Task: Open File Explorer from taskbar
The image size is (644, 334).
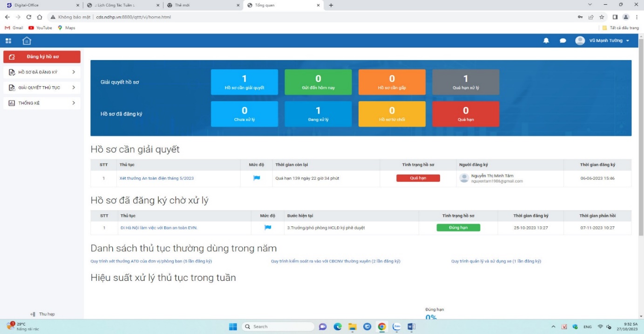Action: pyautogui.click(x=353, y=327)
